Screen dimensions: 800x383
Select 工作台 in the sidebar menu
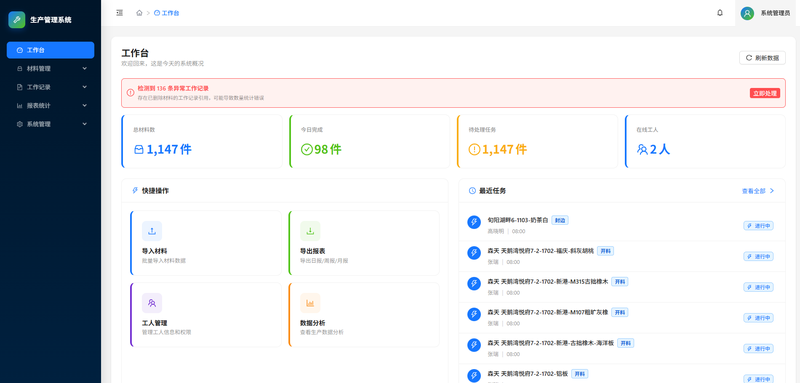pos(51,50)
